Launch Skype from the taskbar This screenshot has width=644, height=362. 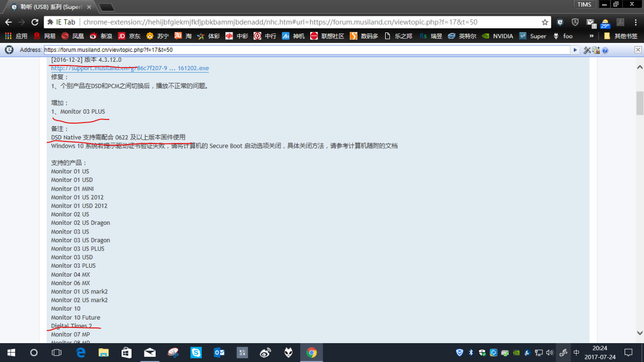(196, 353)
